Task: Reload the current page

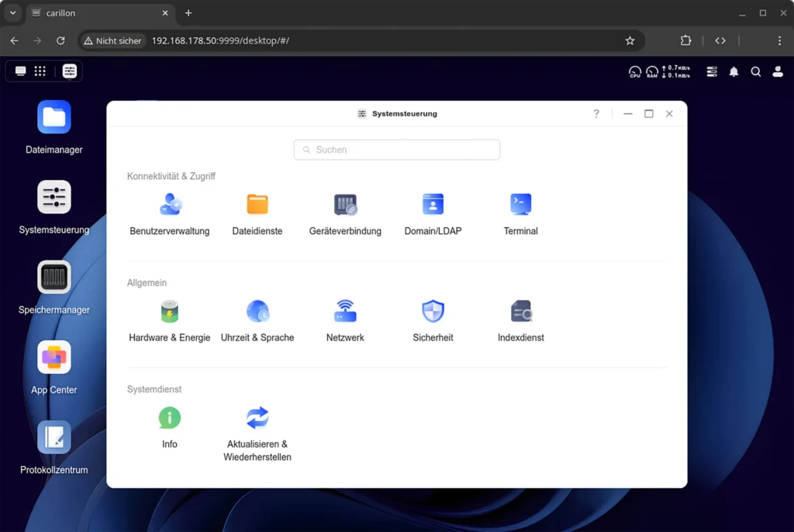Action: (60, 40)
